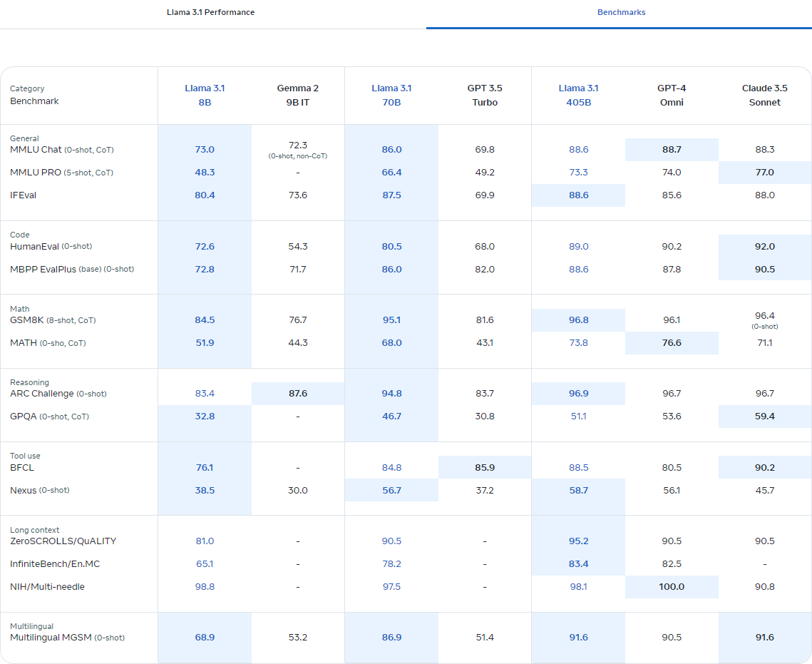The height and width of the screenshot is (664, 812).
Task: Click the Llama 3.1 405B column header
Action: point(578,96)
